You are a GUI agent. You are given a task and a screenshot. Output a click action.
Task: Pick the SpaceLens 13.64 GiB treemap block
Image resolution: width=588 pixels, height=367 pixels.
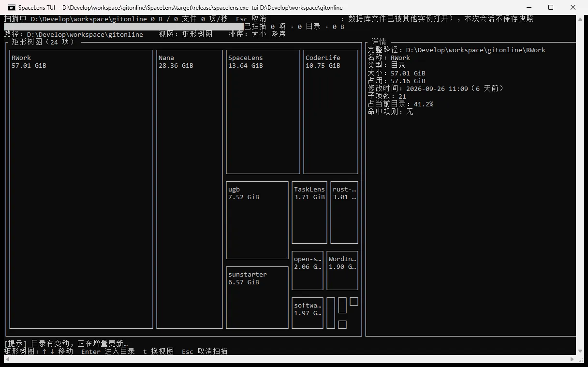[263, 112]
